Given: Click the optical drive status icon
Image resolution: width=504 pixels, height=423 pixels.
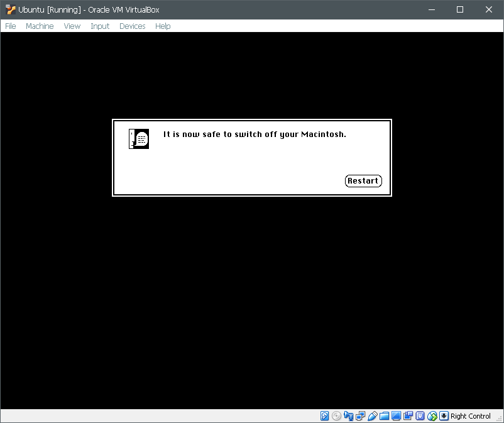Looking at the screenshot, I should coord(336,416).
